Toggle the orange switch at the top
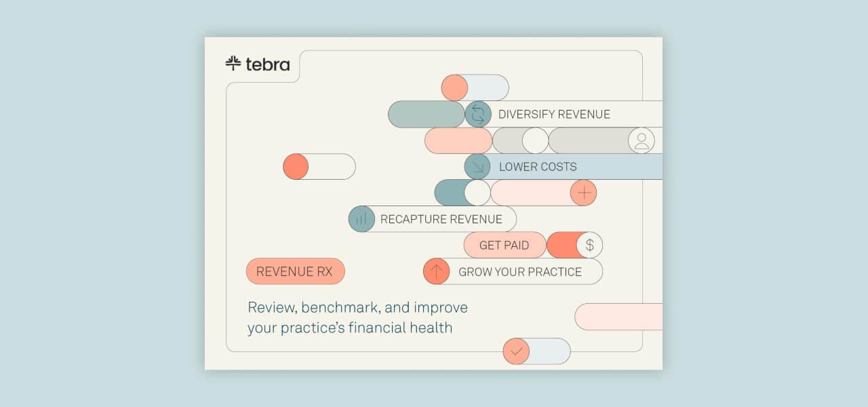Viewport: 868px width, 407px height. (475, 88)
